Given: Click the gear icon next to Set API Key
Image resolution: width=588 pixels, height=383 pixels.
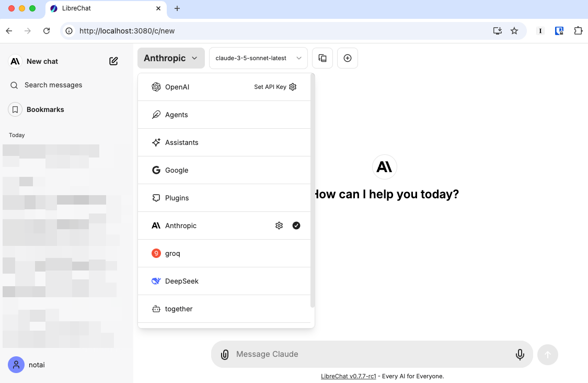Looking at the screenshot, I should [x=293, y=87].
